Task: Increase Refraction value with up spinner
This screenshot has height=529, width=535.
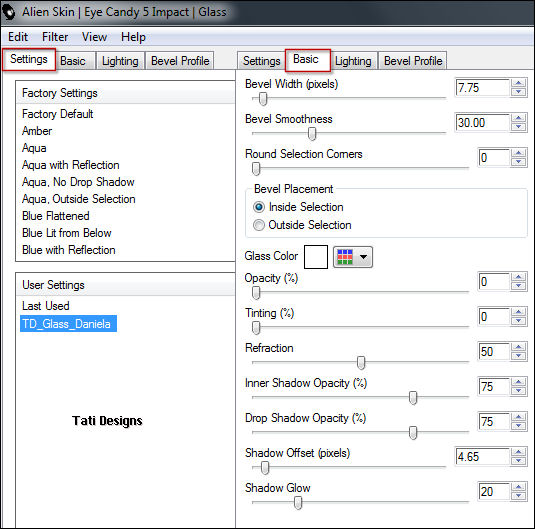Action: [x=519, y=347]
